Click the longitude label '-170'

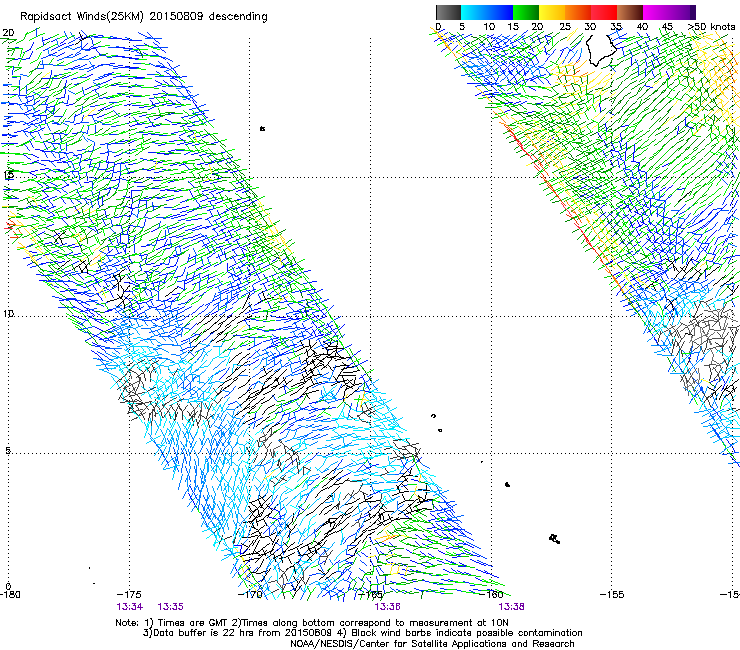[x=250, y=595]
